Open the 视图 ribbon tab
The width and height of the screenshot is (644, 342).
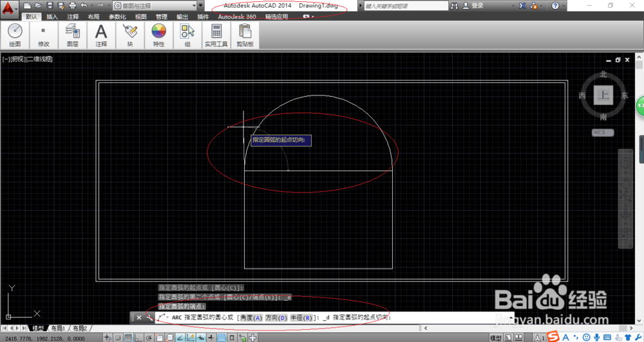(x=141, y=16)
